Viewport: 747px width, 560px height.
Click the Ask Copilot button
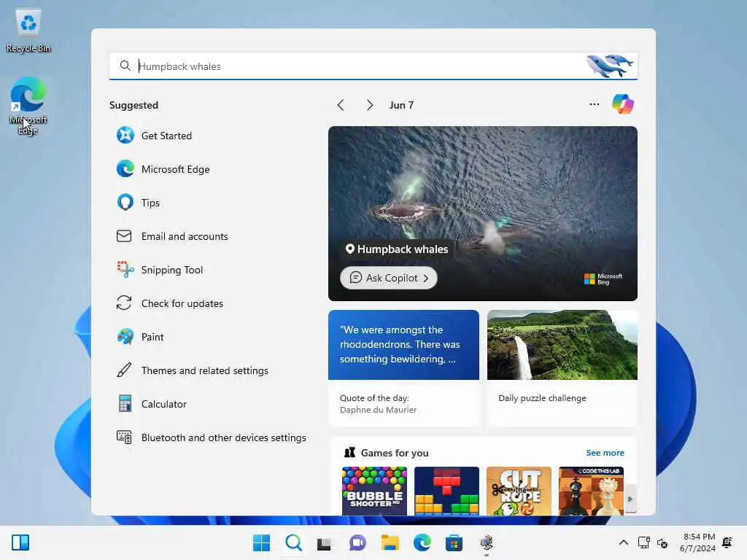tap(389, 278)
